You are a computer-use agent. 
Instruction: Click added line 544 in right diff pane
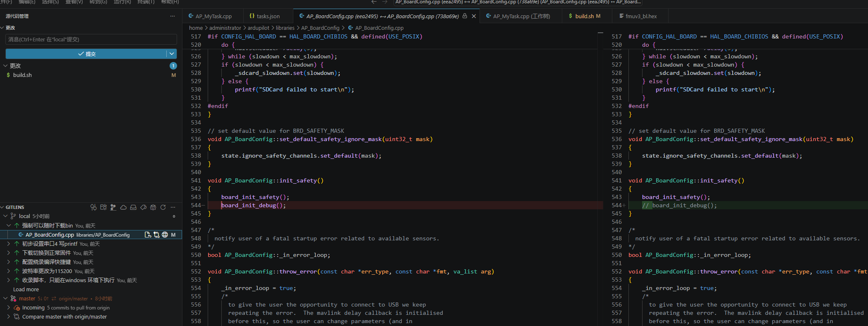tap(747, 205)
